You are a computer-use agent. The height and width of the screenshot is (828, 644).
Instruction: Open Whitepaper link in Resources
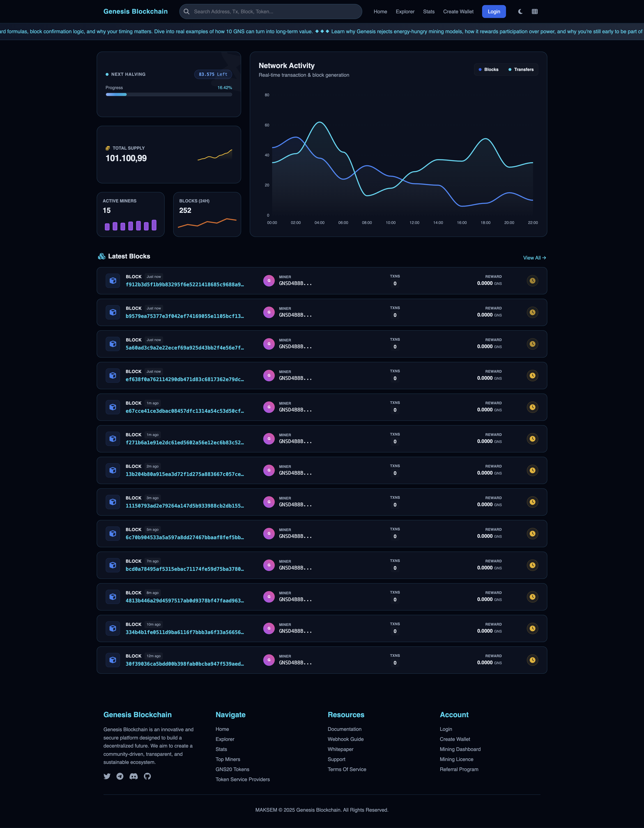click(340, 749)
